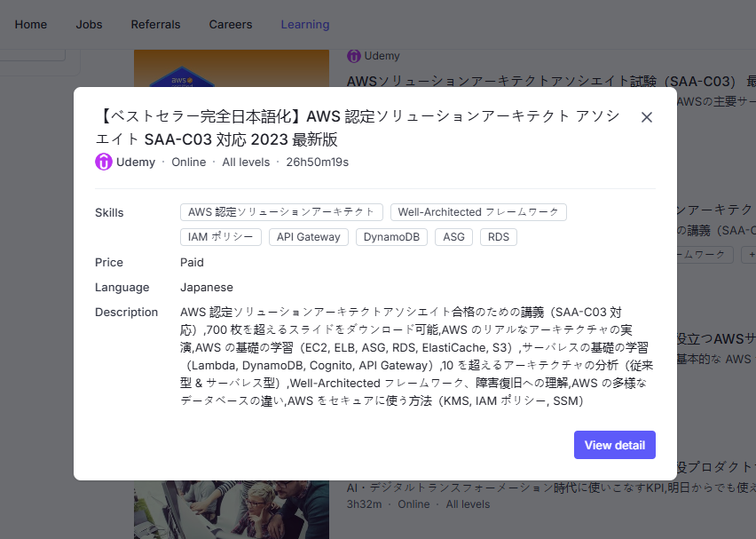756x539 pixels.
Task: Open the Referrals nav item
Action: (156, 25)
